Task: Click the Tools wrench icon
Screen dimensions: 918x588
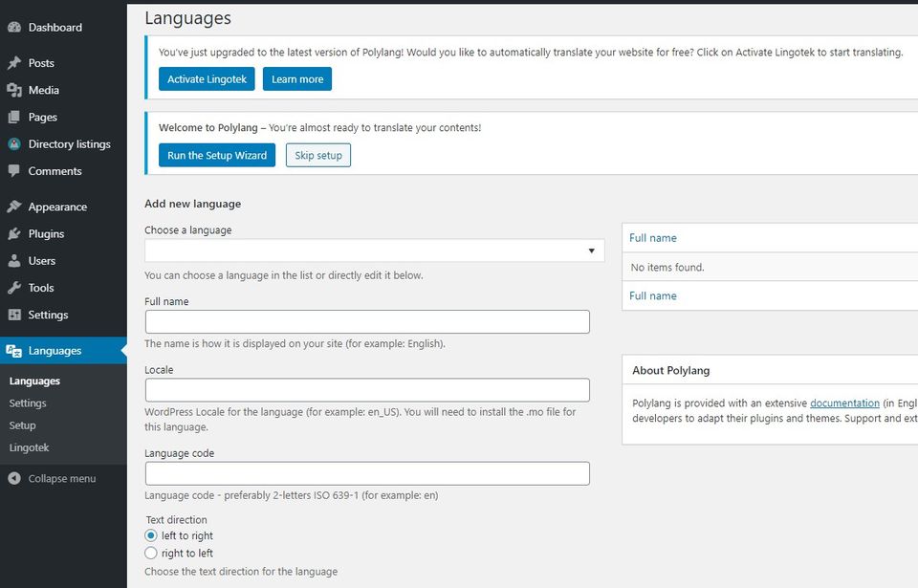Action: (14, 287)
